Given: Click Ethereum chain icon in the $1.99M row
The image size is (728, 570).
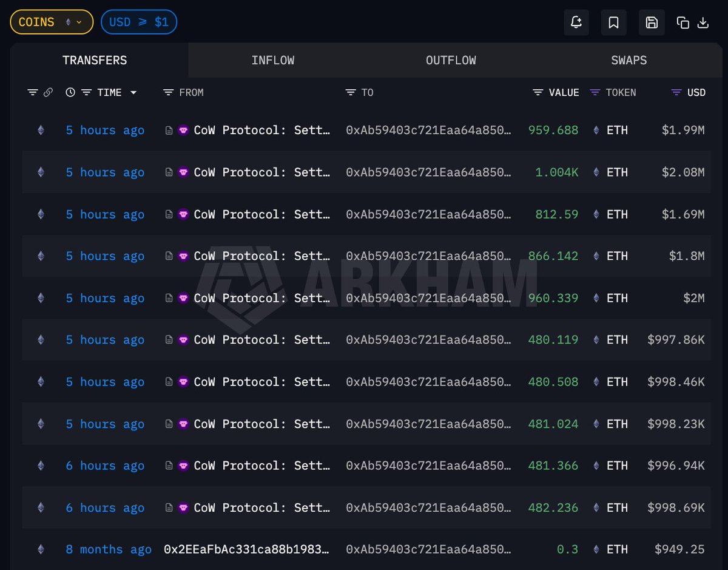Looking at the screenshot, I should click(41, 130).
